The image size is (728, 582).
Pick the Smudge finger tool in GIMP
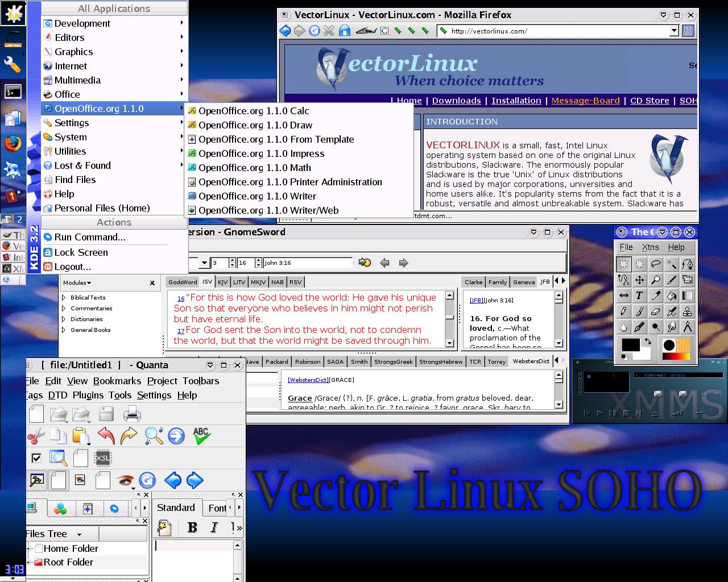pyautogui.click(x=672, y=327)
